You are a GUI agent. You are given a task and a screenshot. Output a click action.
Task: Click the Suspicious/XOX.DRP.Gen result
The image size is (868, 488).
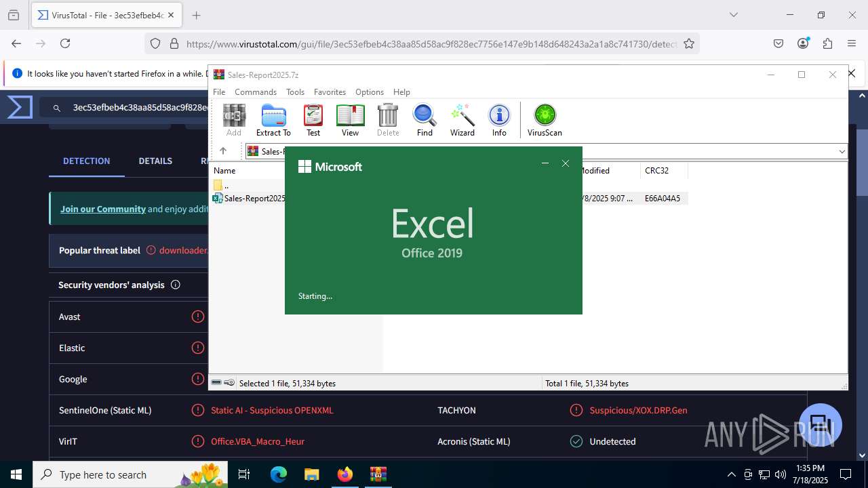tap(638, 410)
